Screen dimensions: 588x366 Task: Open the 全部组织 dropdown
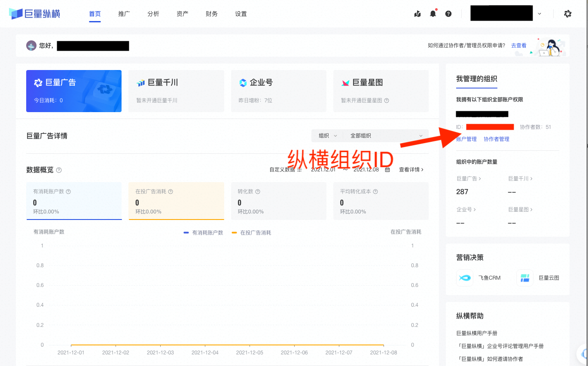pos(386,136)
